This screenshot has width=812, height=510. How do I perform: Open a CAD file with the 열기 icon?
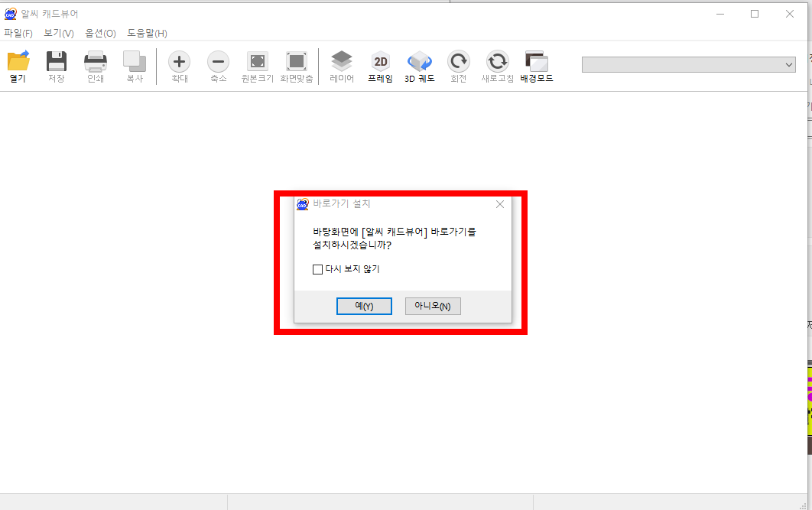(17, 66)
